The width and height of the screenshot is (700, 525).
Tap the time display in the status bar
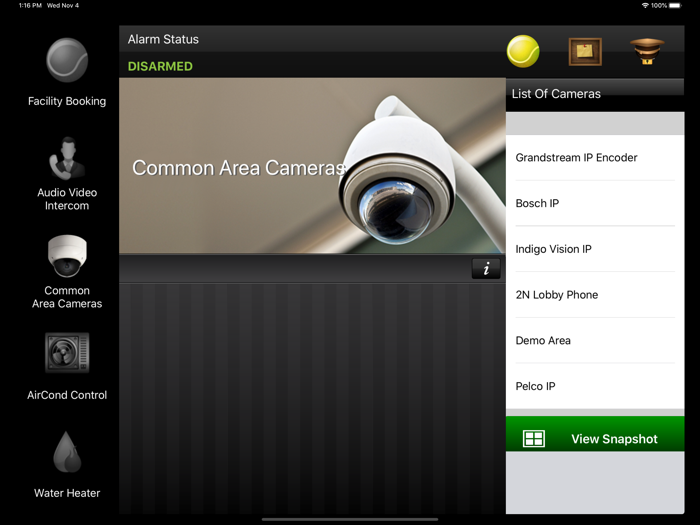[x=30, y=5]
